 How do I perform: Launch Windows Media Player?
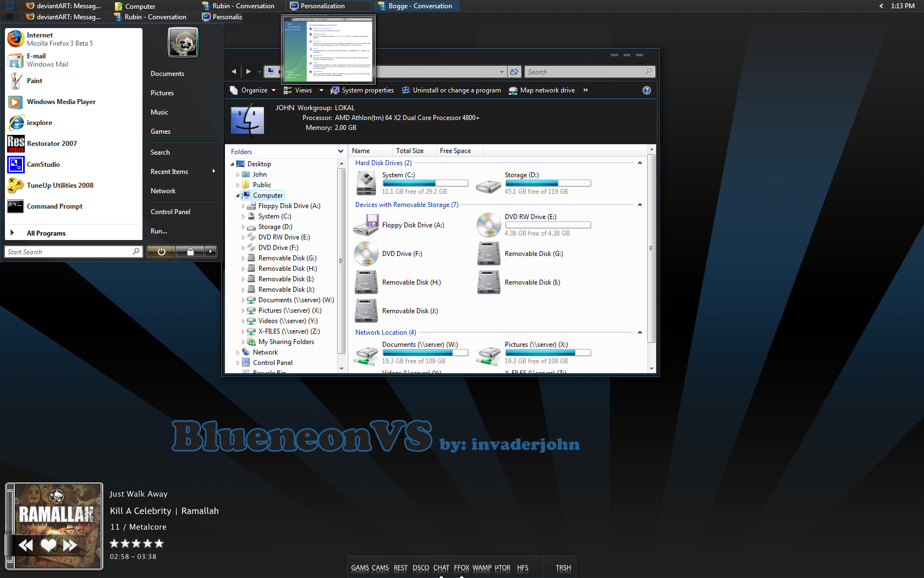73,102
